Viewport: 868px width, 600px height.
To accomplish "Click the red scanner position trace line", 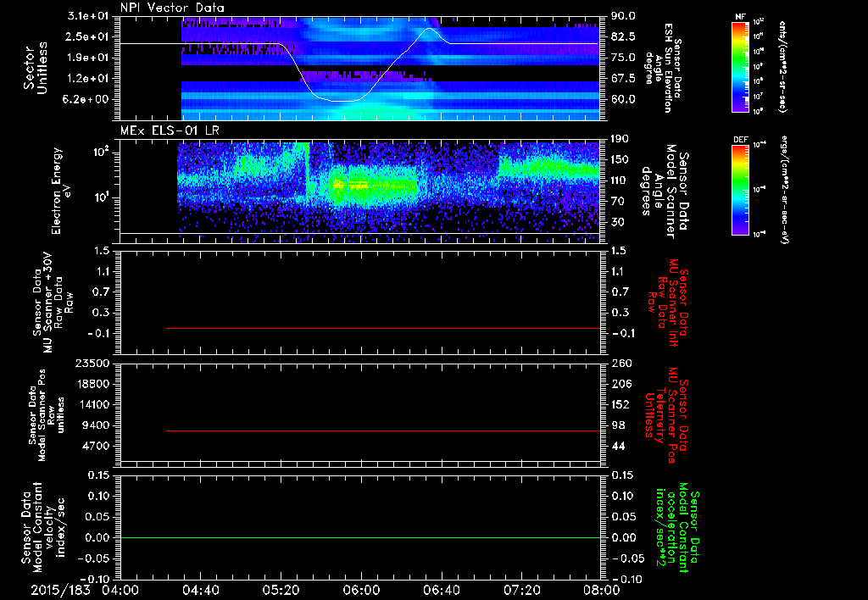I will tap(383, 431).
